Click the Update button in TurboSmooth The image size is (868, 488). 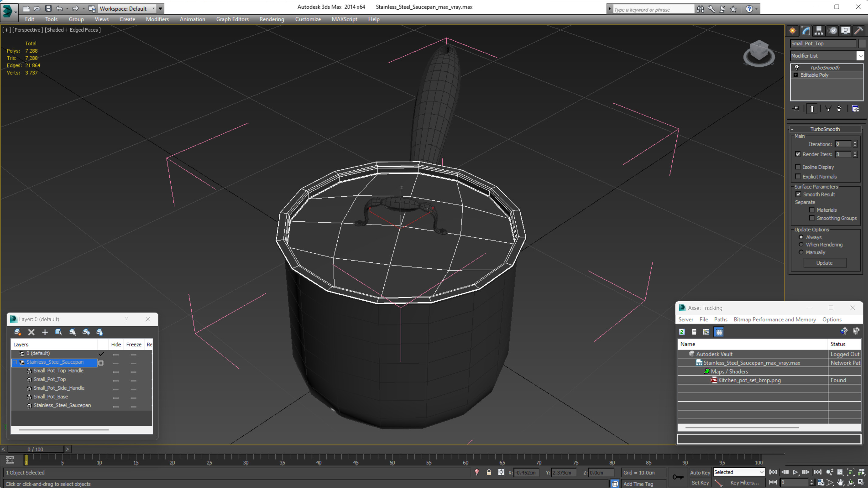point(824,263)
